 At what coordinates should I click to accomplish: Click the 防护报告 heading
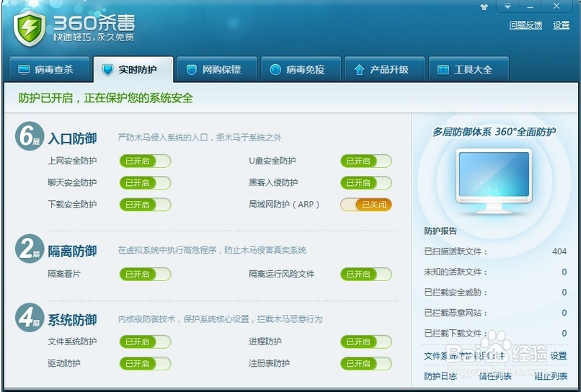(x=440, y=231)
